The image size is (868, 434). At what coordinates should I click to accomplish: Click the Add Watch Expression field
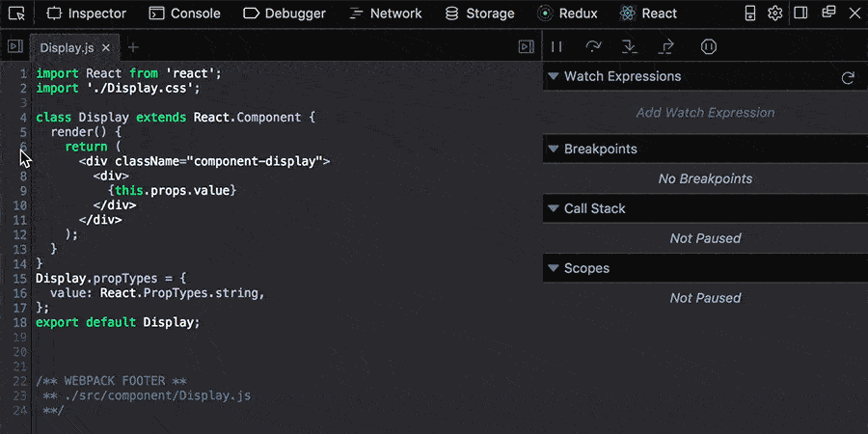pos(705,113)
